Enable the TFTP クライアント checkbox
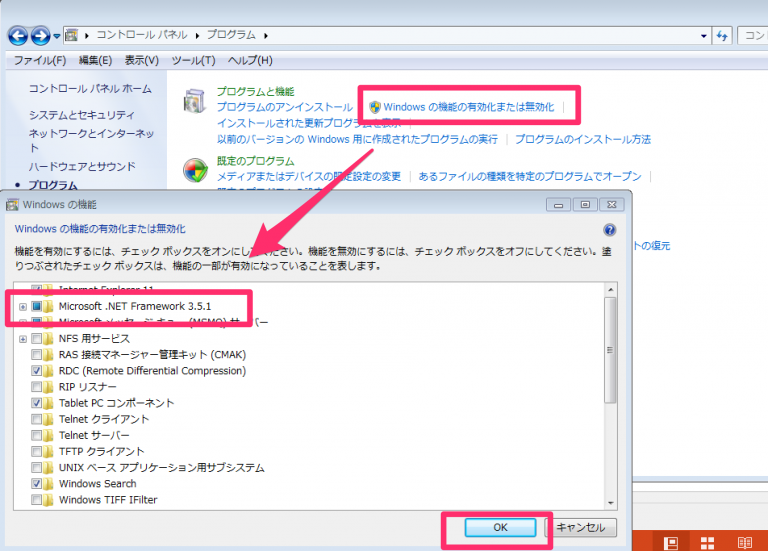Image resolution: width=768 pixels, height=551 pixels. click(x=37, y=451)
